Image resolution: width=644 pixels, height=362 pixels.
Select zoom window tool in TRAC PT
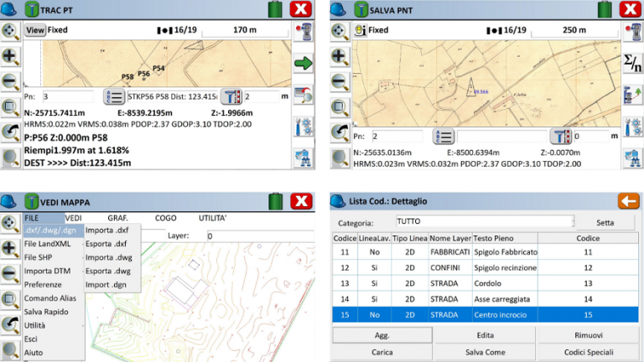pyautogui.click(x=11, y=107)
